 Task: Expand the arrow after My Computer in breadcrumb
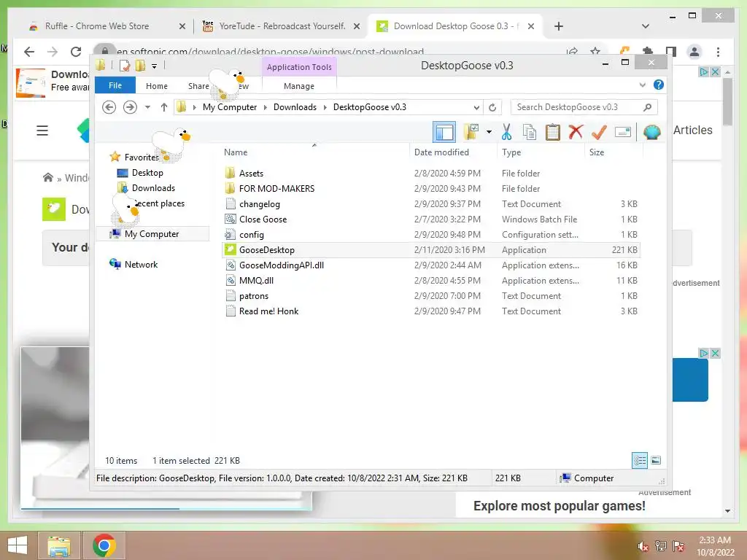pyautogui.click(x=265, y=107)
